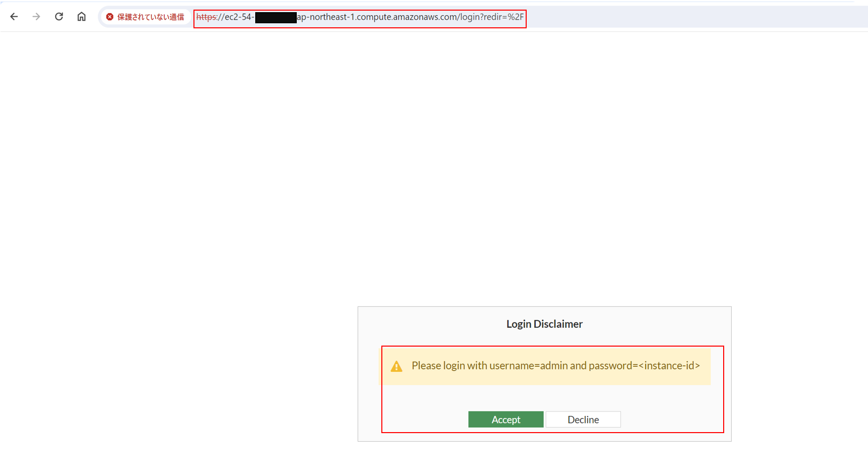Screen dimensions: 868x465
Task: Decline the Login Disclaimer
Action: tap(583, 419)
